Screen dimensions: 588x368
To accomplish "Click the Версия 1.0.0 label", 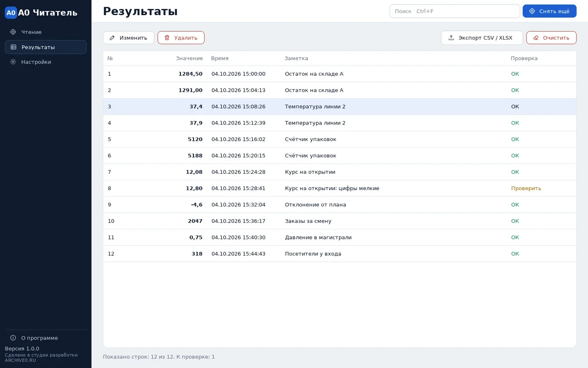I will click(22, 349).
